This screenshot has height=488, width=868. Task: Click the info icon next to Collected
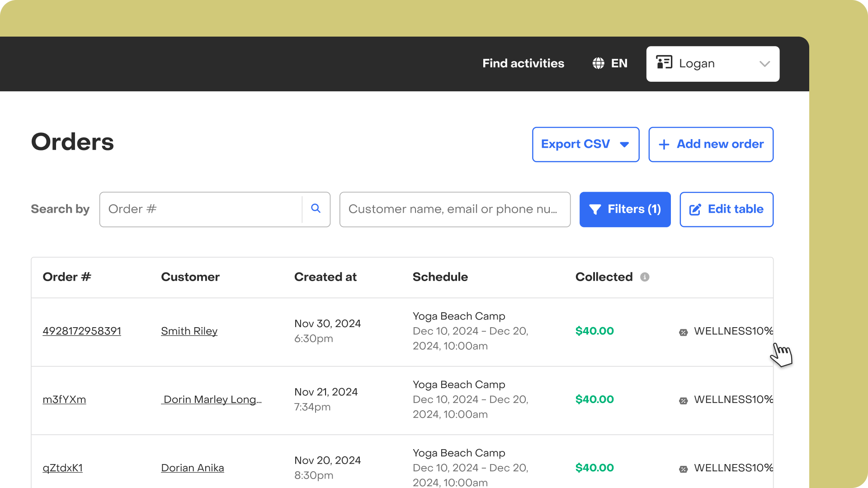pyautogui.click(x=645, y=277)
